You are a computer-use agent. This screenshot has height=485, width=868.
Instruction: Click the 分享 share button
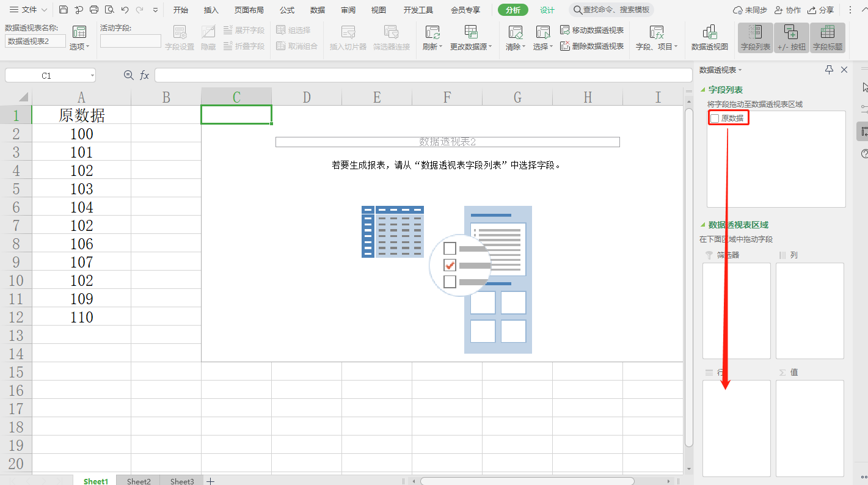click(820, 10)
